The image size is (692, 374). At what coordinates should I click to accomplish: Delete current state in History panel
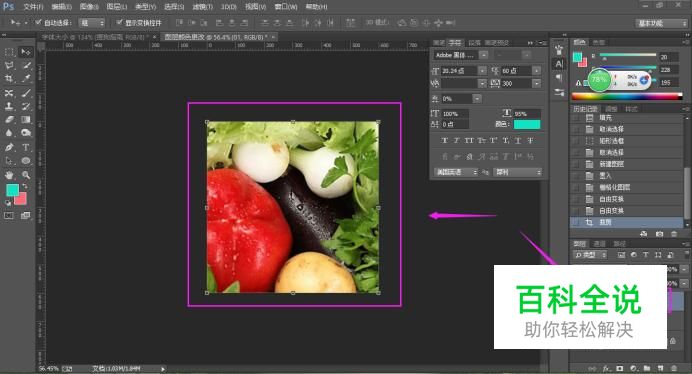click(674, 234)
